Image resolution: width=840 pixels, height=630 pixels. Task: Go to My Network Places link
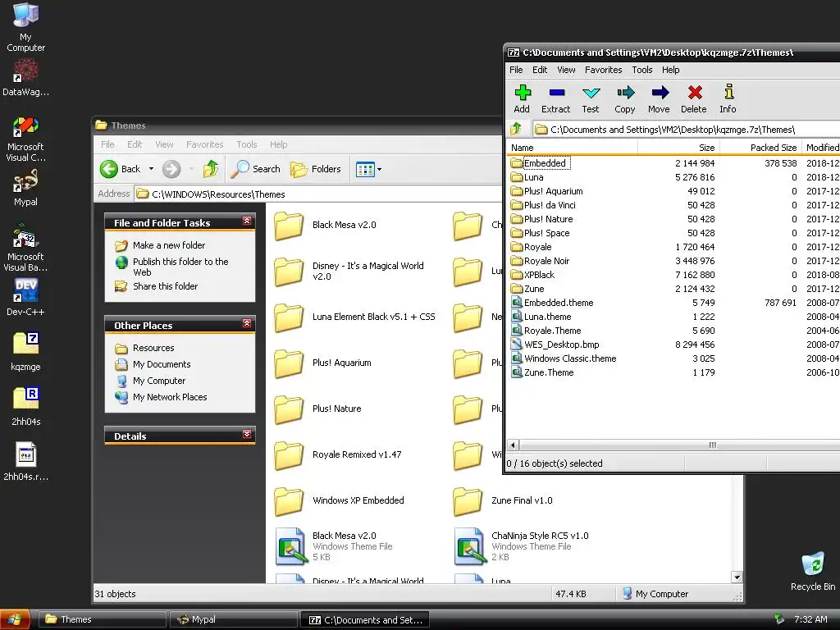click(170, 398)
